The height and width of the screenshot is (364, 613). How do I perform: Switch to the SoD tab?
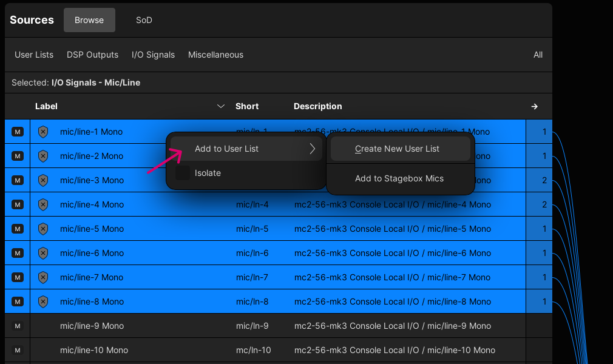tap(144, 20)
